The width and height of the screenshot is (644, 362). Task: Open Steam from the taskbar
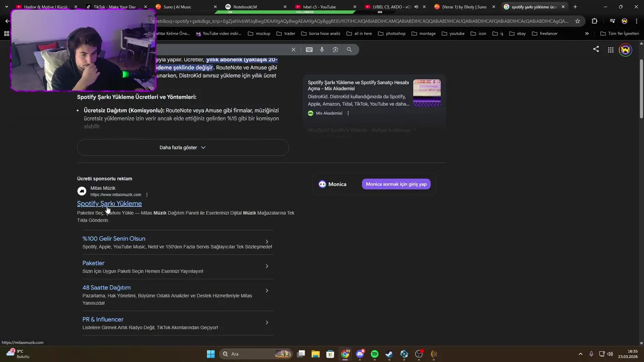[389, 354]
